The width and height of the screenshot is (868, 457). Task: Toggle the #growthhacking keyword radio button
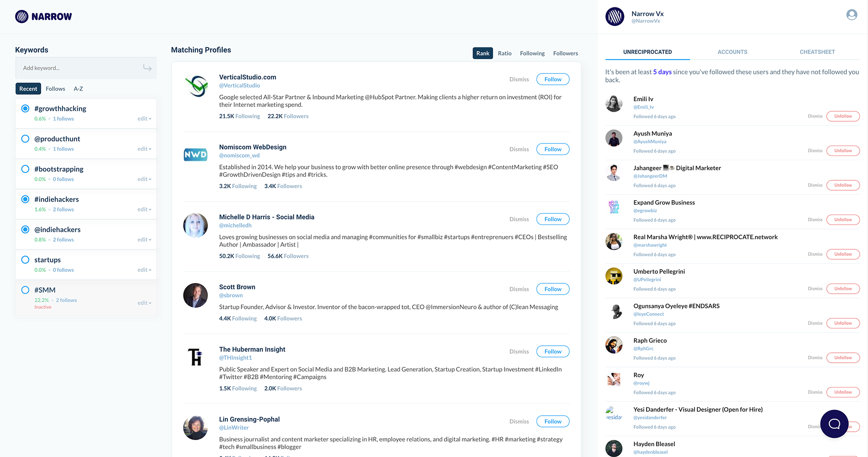click(x=25, y=109)
